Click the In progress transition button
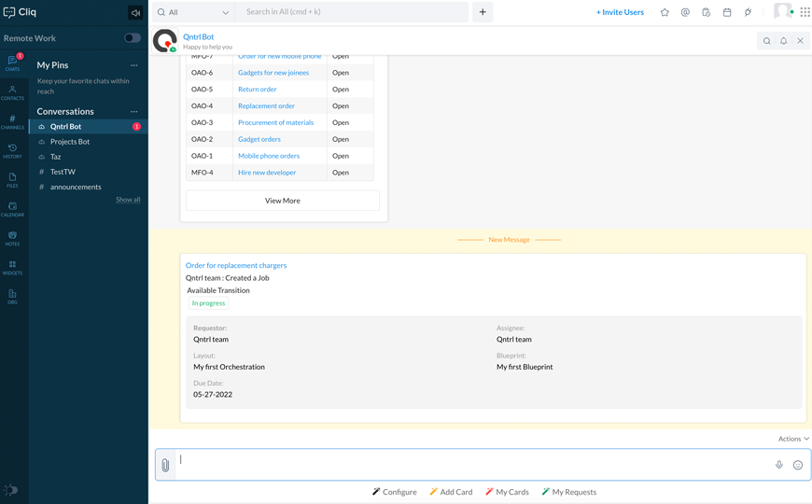The height and width of the screenshot is (504, 812). pos(209,303)
